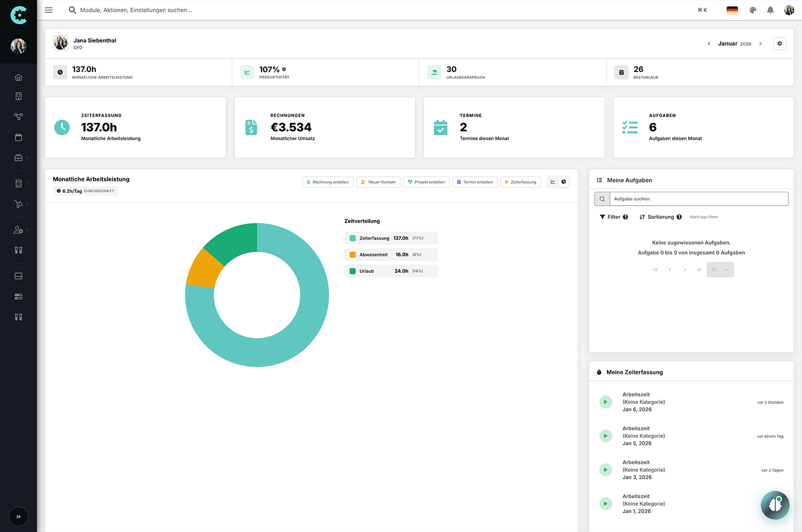Viewport: 802px width, 532px height.
Task: Open the page size dropdown showing 10
Action: coord(720,269)
